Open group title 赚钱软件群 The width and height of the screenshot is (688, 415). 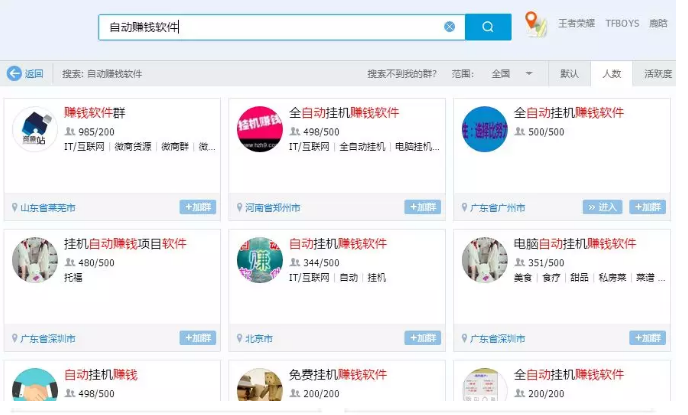click(95, 113)
